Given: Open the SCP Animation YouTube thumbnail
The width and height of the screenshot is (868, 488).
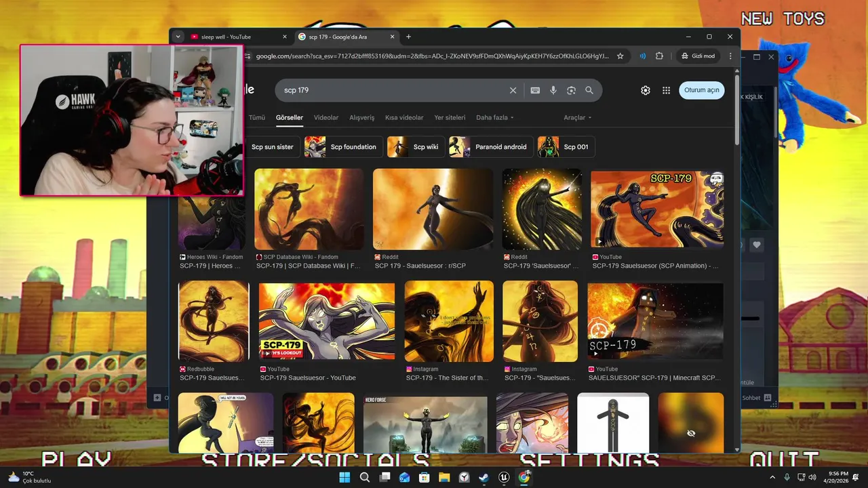Looking at the screenshot, I should 656,209.
